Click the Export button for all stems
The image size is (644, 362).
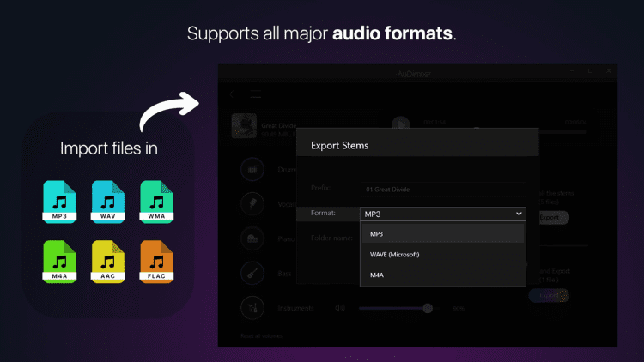(x=552, y=218)
